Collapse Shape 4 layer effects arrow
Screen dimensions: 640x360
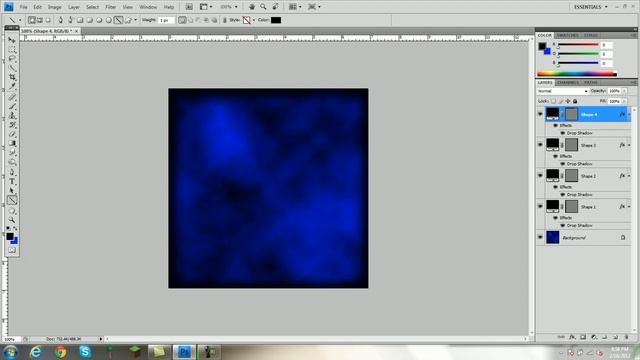click(629, 115)
